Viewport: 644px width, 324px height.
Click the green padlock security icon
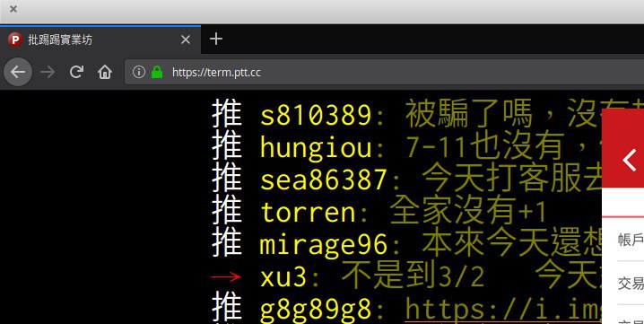tap(157, 72)
